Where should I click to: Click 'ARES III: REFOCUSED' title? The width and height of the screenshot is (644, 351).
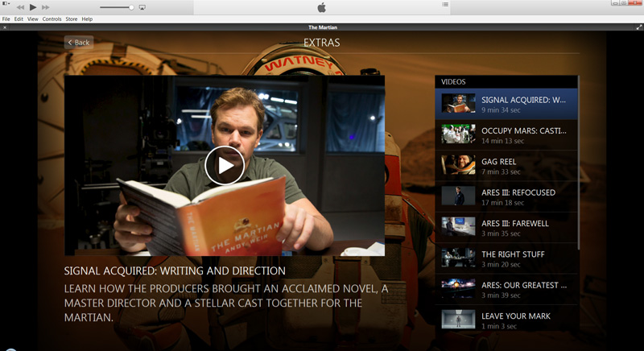[518, 192]
